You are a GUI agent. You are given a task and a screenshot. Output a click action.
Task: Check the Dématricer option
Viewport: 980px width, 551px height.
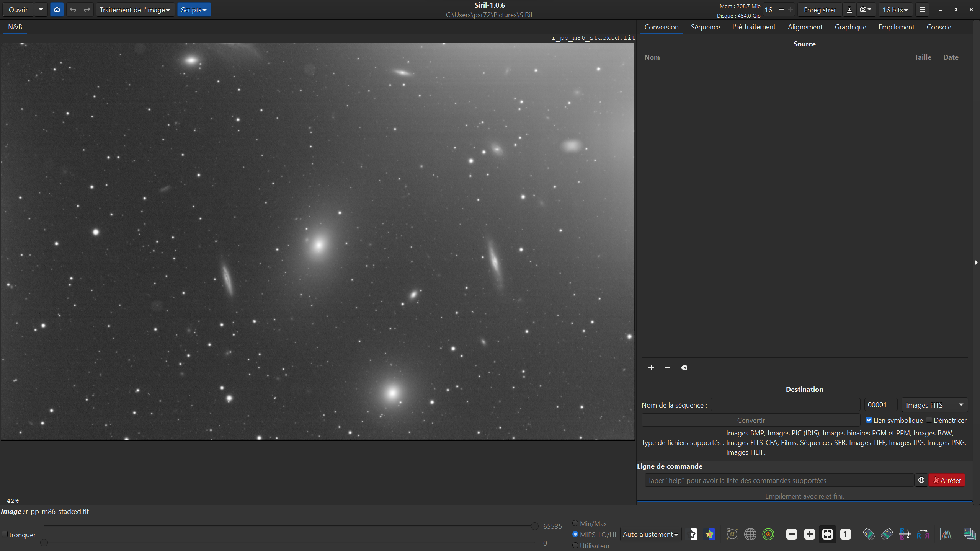(929, 420)
